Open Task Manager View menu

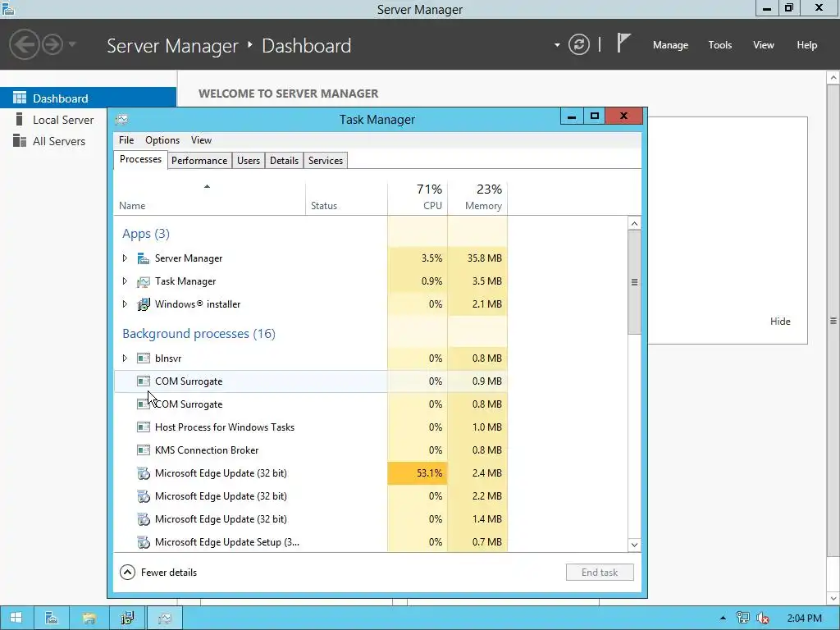(202, 140)
